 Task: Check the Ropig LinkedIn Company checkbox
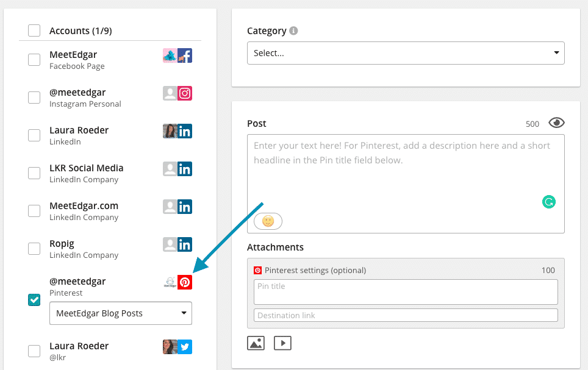coord(34,249)
